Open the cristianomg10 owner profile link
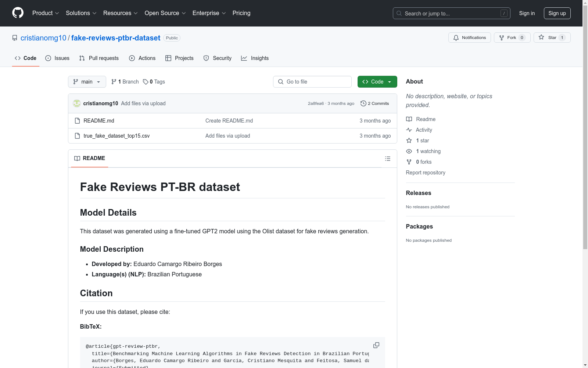This screenshot has width=588, height=368. (43, 38)
